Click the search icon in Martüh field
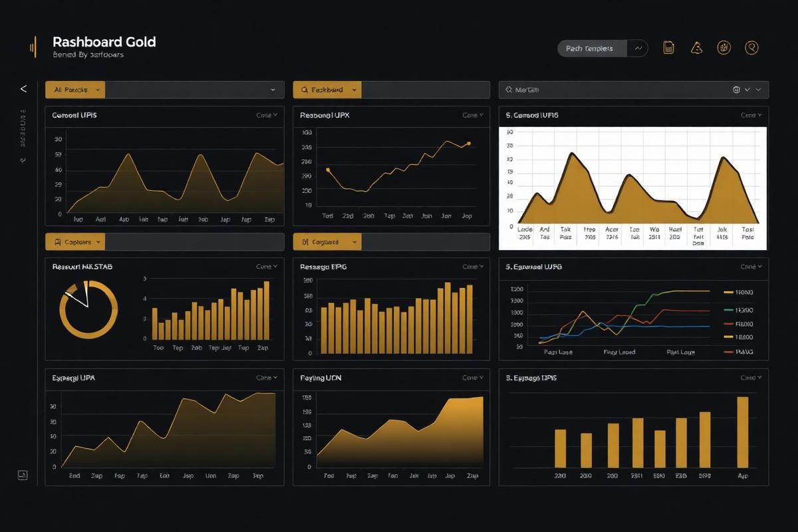 (x=509, y=89)
